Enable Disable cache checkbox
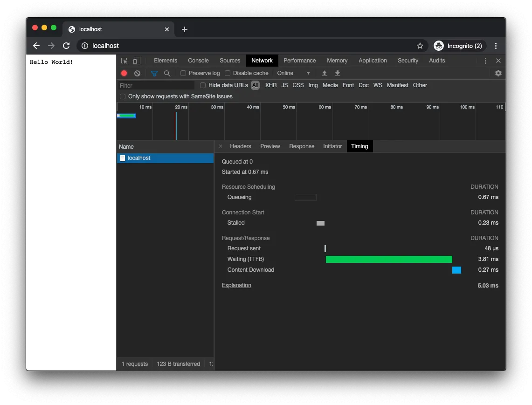The height and width of the screenshot is (405, 532). (228, 73)
